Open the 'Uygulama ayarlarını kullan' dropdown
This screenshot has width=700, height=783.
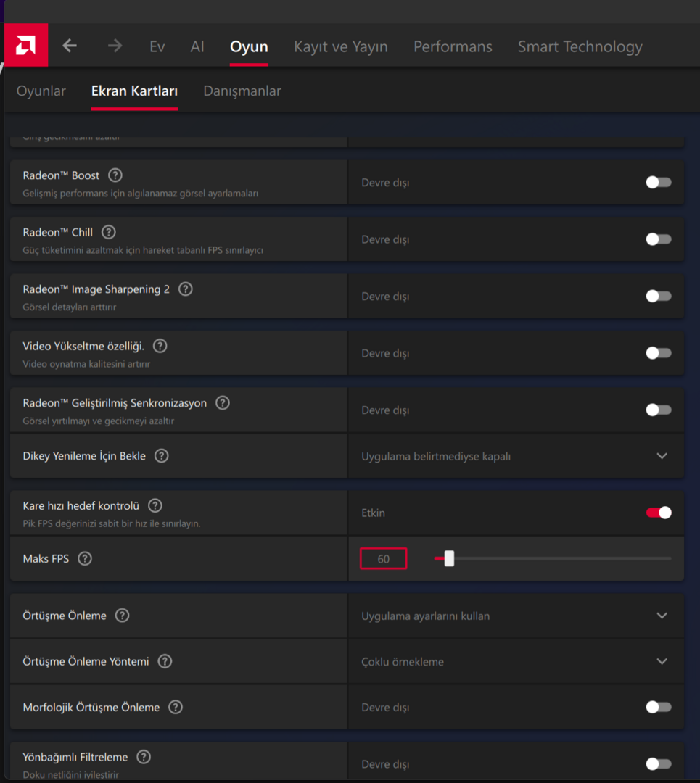(516, 616)
